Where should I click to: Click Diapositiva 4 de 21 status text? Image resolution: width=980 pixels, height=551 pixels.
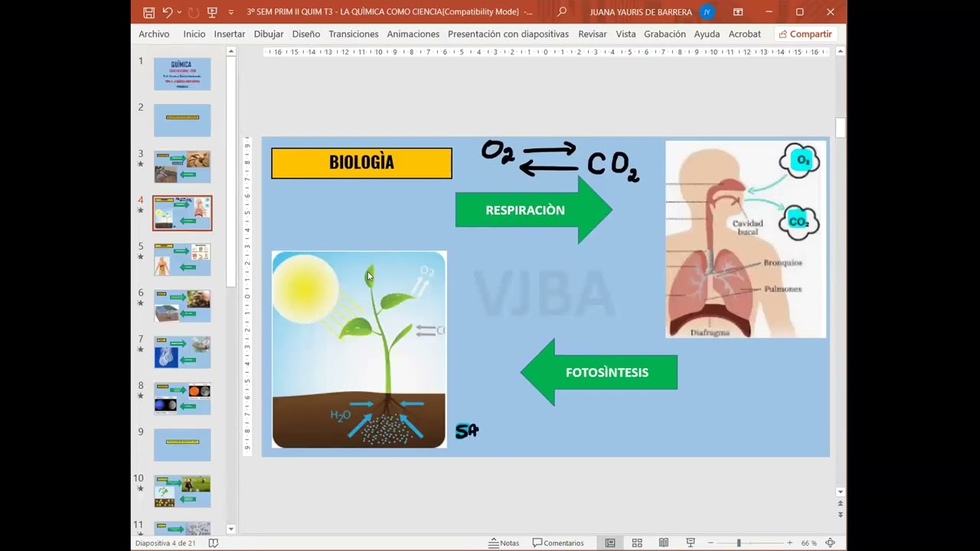tap(166, 543)
